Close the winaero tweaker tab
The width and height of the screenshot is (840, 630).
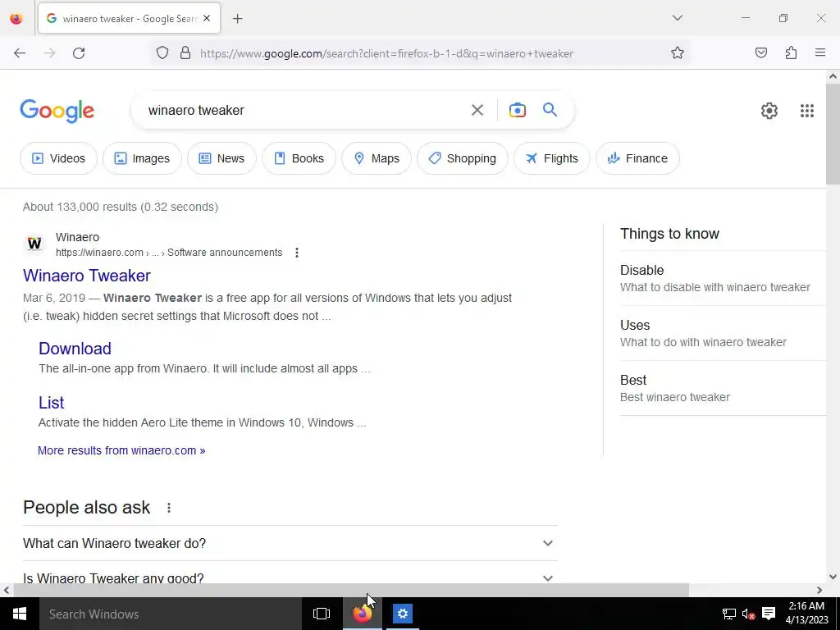pyautogui.click(x=207, y=19)
